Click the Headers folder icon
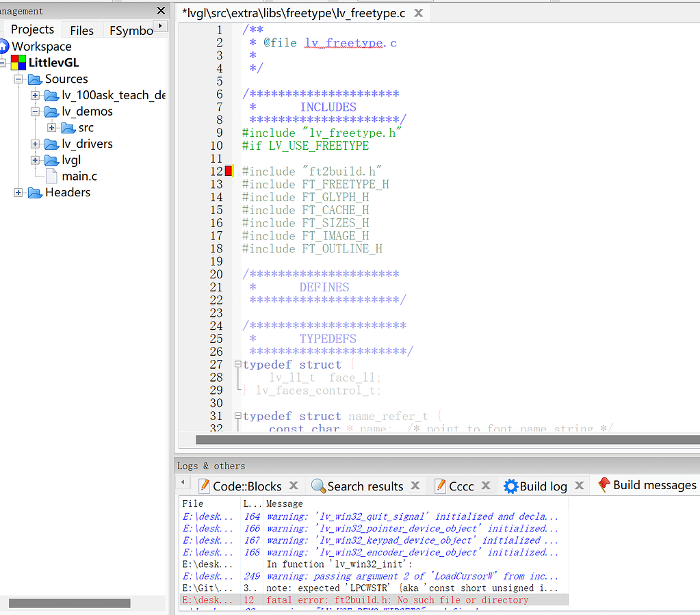700x615 pixels. coord(35,193)
